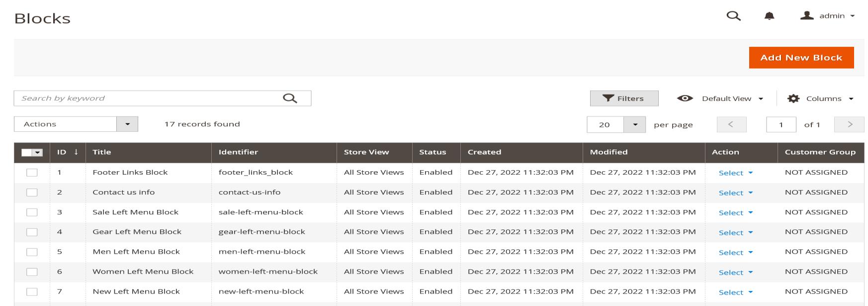Screen dimensions: 868x306
Task: Click the Columns gear icon
Action: point(793,99)
